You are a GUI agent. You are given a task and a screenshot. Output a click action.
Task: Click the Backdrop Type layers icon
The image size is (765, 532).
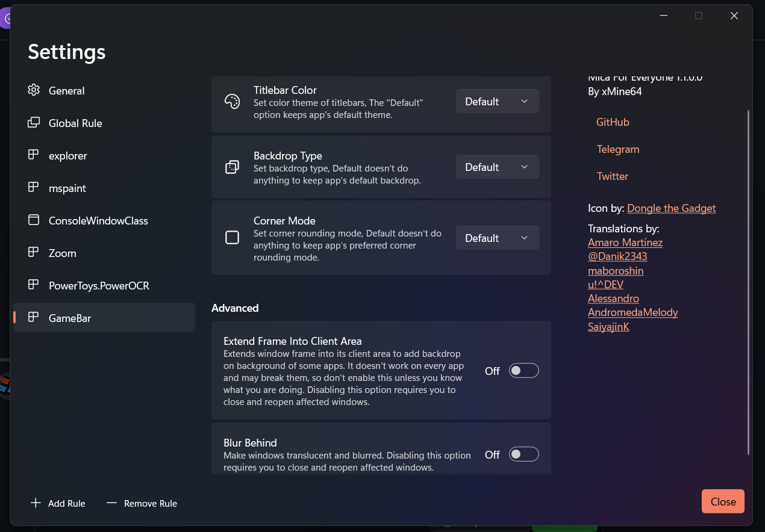[x=232, y=167]
